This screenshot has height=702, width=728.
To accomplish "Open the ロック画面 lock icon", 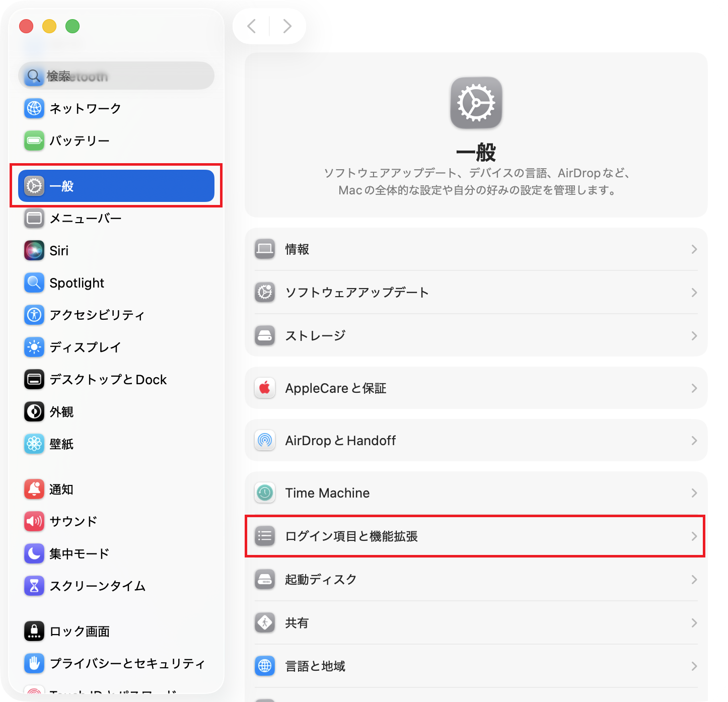I will pyautogui.click(x=34, y=631).
